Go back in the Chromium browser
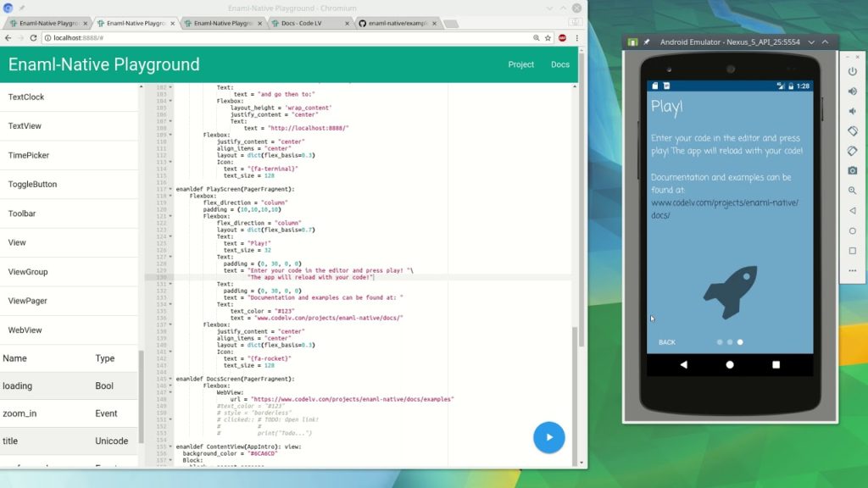 (x=8, y=37)
